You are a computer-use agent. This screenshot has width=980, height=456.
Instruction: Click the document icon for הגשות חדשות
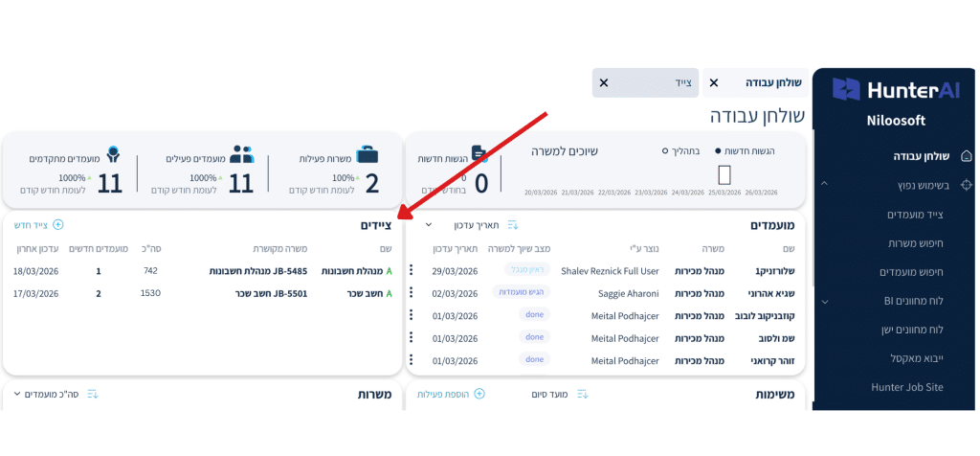pos(479,154)
